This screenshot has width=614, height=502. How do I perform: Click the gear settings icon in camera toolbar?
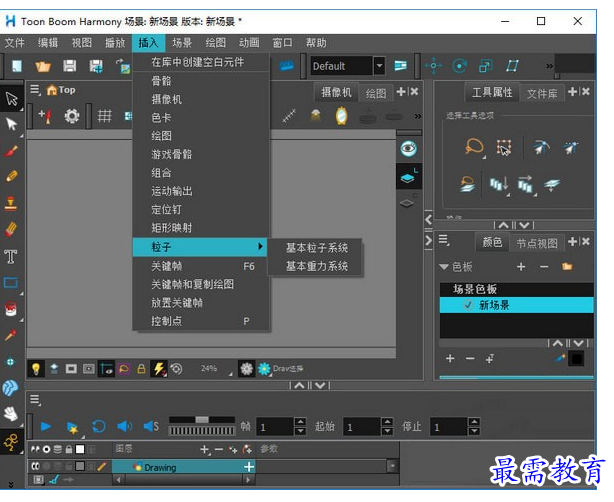pyautogui.click(x=72, y=116)
